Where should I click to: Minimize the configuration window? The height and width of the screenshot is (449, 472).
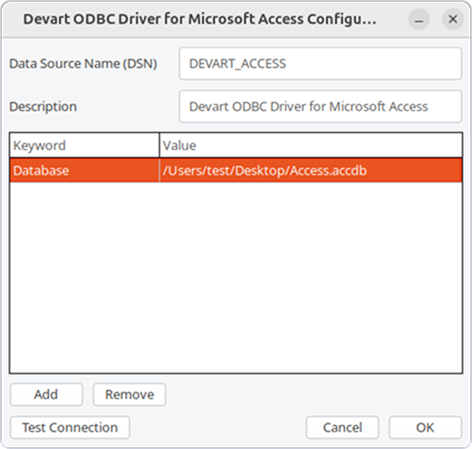coord(419,19)
